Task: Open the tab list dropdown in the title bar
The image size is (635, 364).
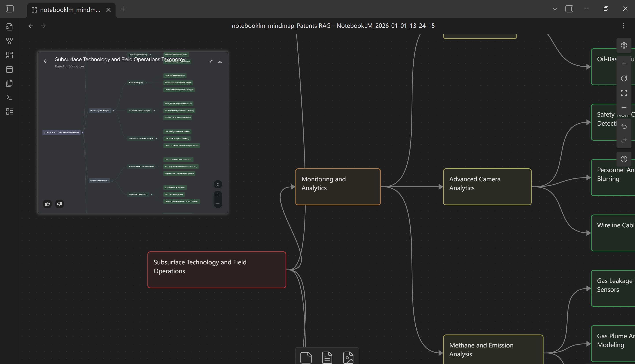Action: tap(555, 9)
